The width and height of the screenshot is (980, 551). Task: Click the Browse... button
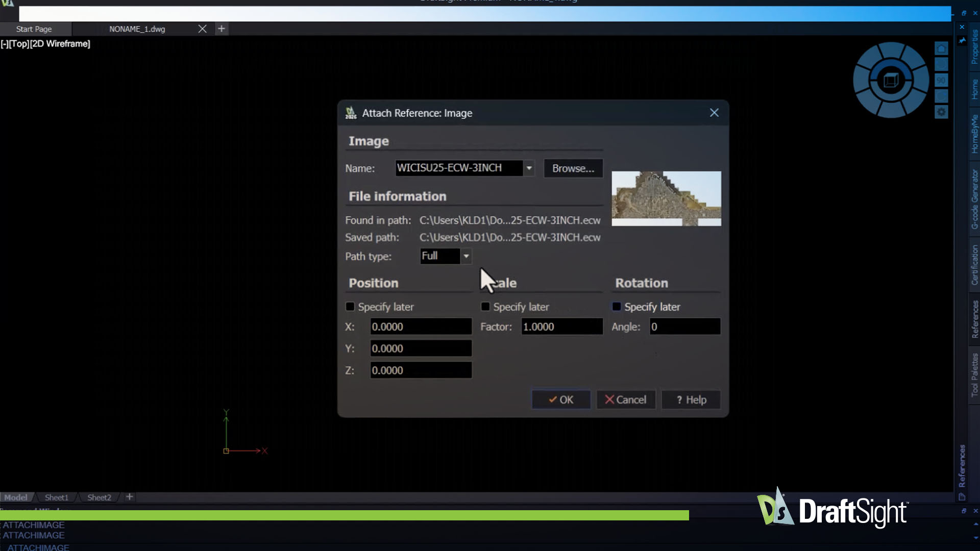point(573,168)
